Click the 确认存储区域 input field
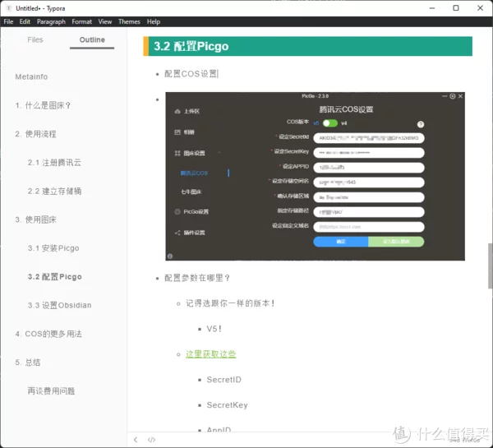493x448 pixels. click(x=369, y=197)
